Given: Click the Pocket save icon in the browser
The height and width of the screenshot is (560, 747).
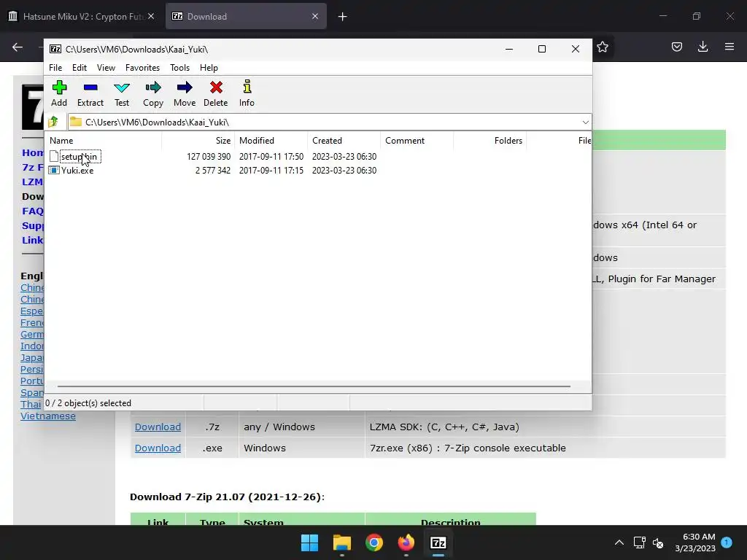Looking at the screenshot, I should click(676, 47).
